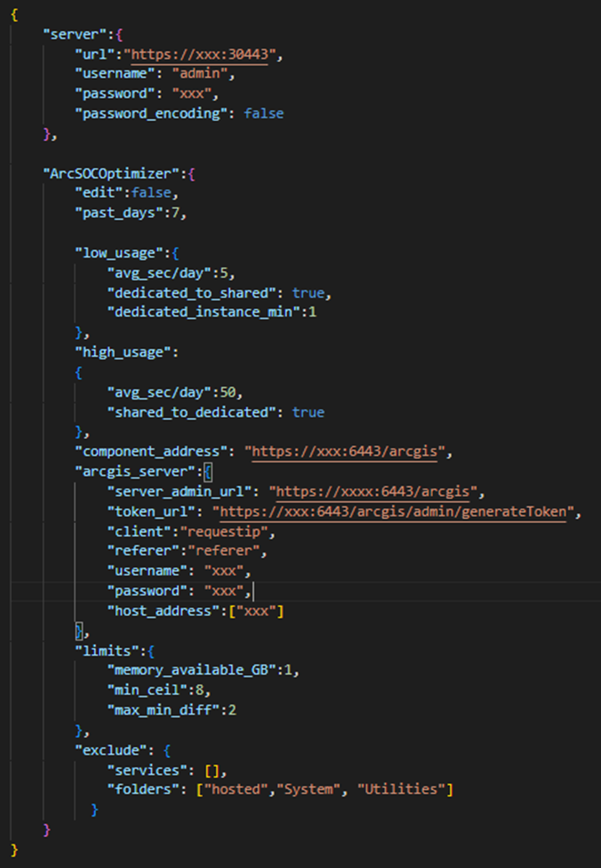Click the "component_address" key

click(x=151, y=452)
